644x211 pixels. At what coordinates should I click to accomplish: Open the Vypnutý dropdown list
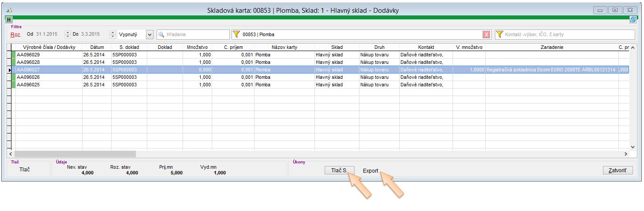(x=149, y=34)
